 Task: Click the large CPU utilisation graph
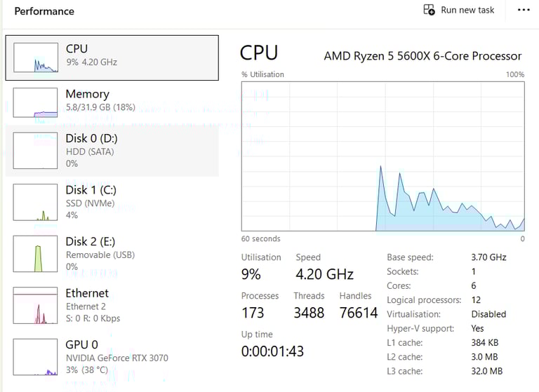[383, 156]
